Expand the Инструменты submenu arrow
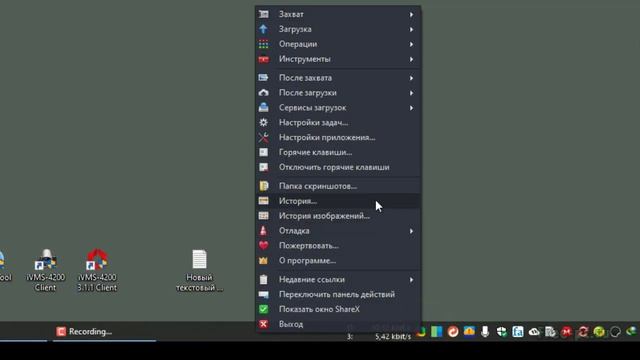Screen dimensions: 640x360 (411, 59)
